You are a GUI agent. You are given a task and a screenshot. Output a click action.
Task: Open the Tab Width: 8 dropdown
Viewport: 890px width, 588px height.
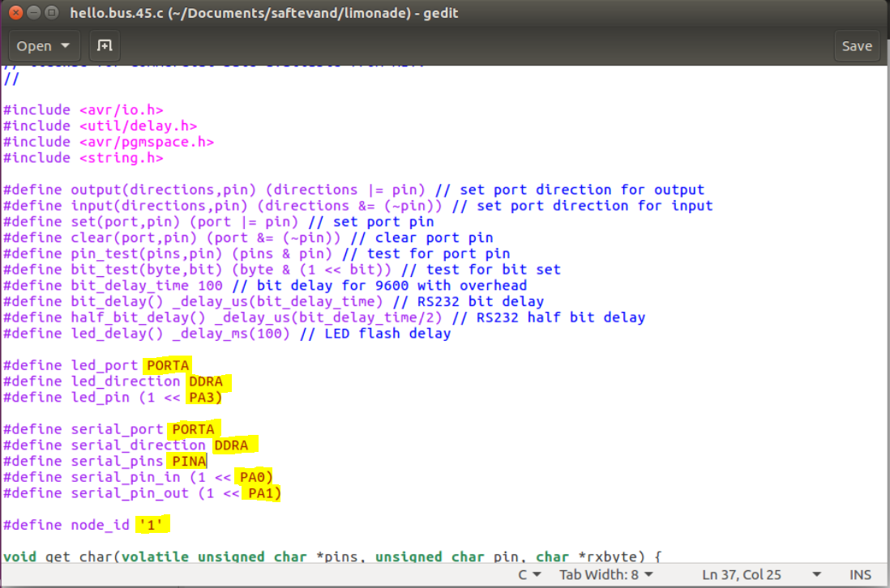[x=605, y=574]
